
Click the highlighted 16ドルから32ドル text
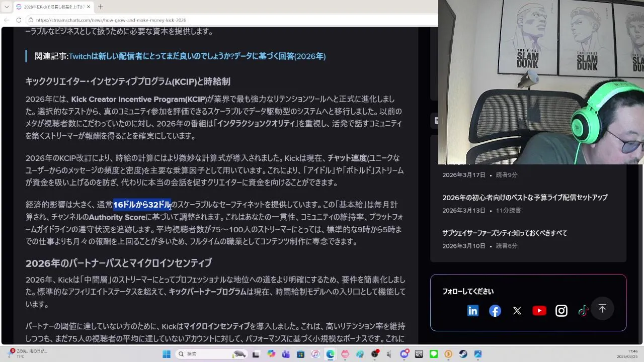click(142, 205)
